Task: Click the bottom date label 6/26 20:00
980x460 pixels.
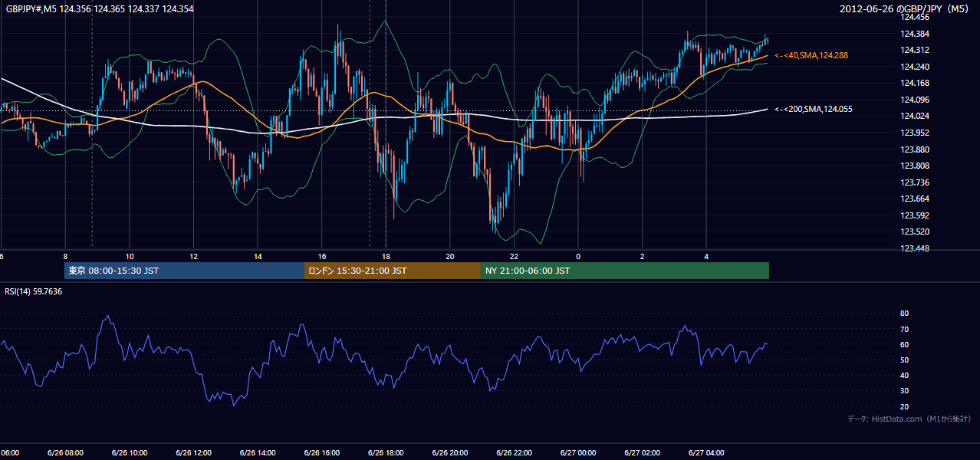Action: (450, 453)
